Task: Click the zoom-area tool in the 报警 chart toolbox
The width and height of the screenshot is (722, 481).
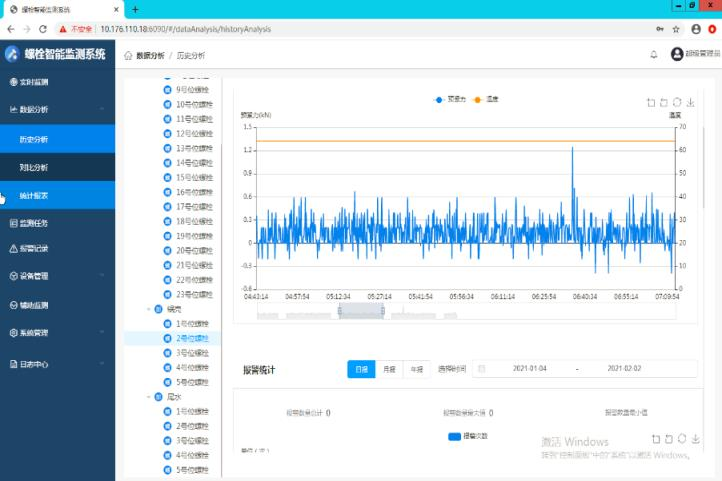Action: coord(656,439)
